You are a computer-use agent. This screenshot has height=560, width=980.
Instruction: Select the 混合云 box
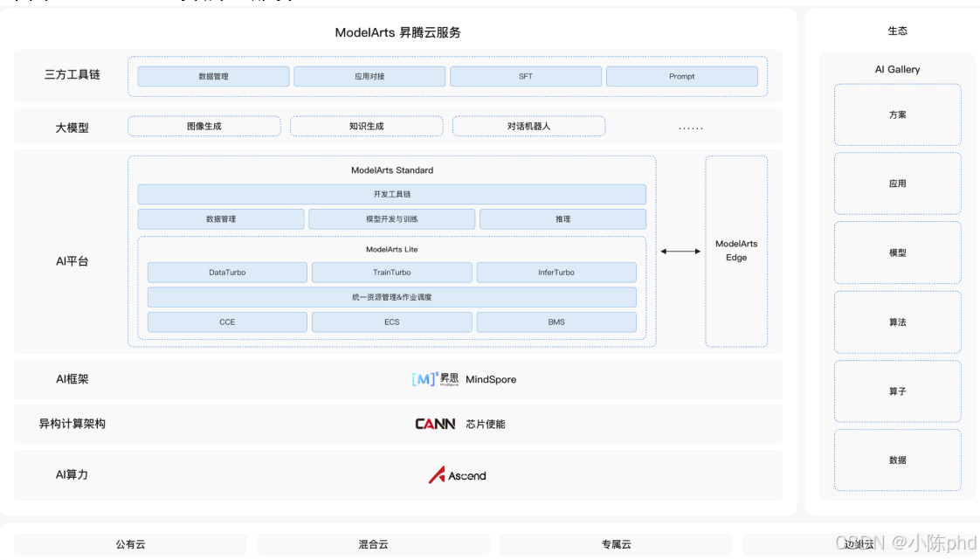click(373, 544)
